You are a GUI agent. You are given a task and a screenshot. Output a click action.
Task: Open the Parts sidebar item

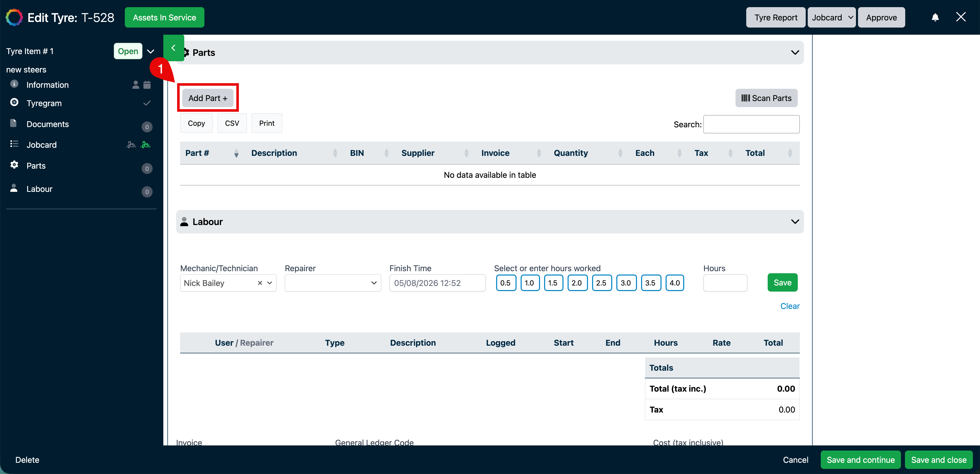coord(36,166)
